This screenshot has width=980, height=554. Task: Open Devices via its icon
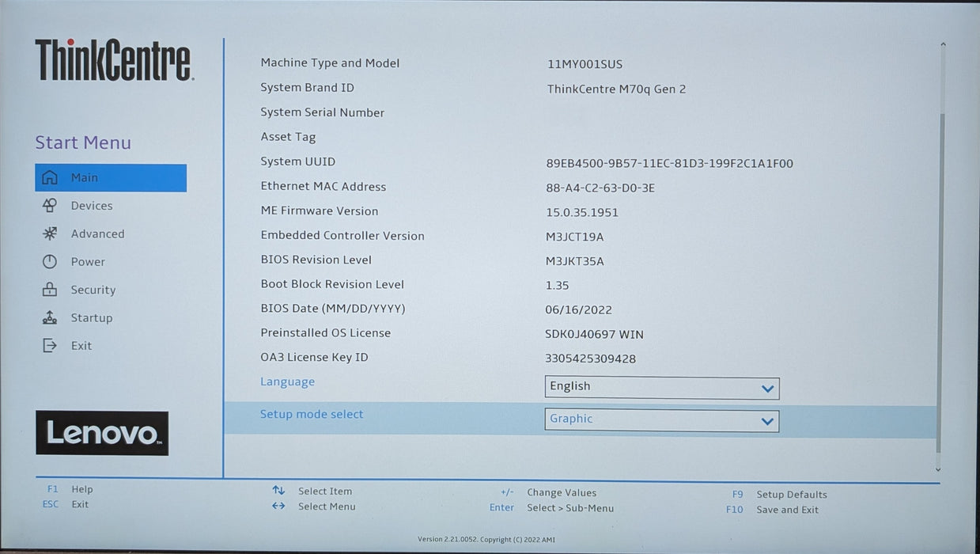(x=50, y=206)
